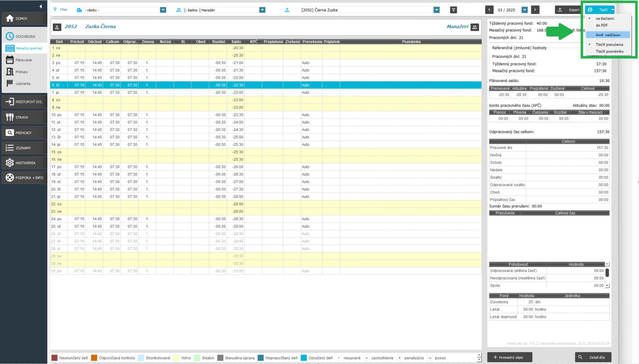Click the Označený deň cyan swatch
This screenshot has width=639, height=364.
tap(304, 358)
